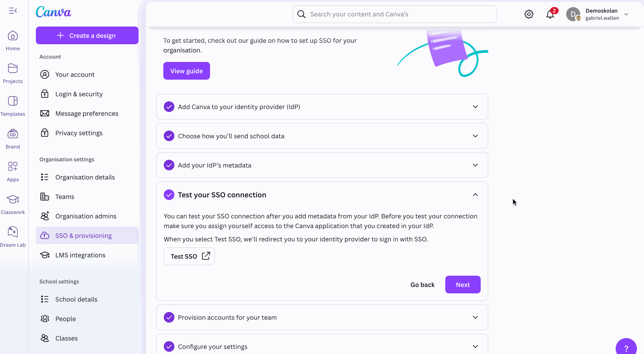Open the settings gear icon
The width and height of the screenshot is (644, 354).
(529, 14)
